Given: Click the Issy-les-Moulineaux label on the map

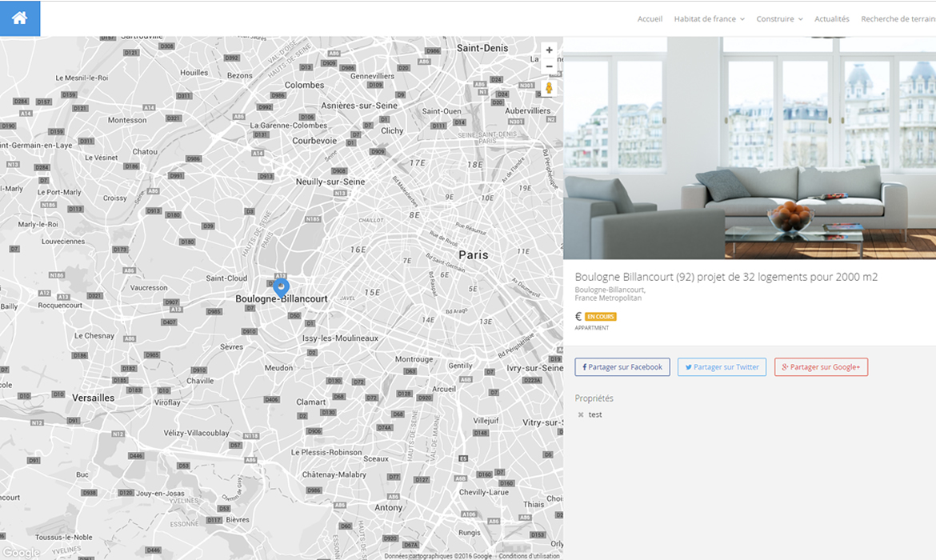Looking at the screenshot, I should point(340,338).
